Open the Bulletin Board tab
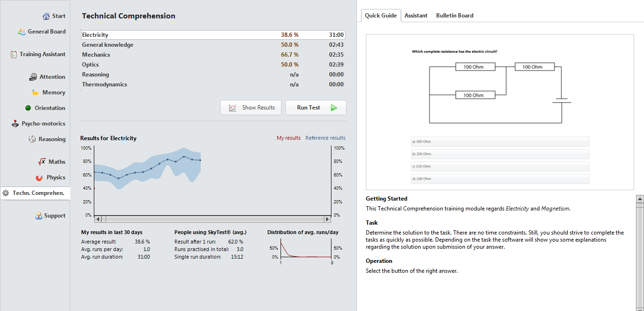The image size is (644, 311). [x=454, y=16]
